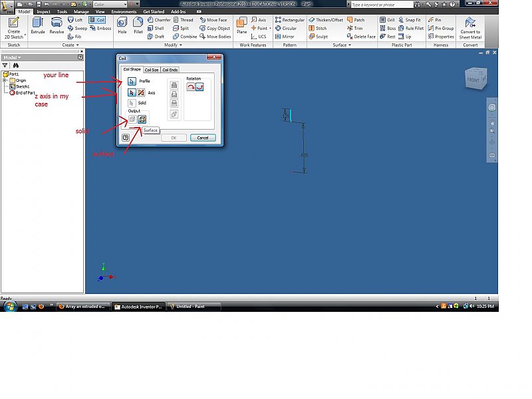
Task: Toggle Profile selection in Coil dialog
Action: (x=132, y=81)
